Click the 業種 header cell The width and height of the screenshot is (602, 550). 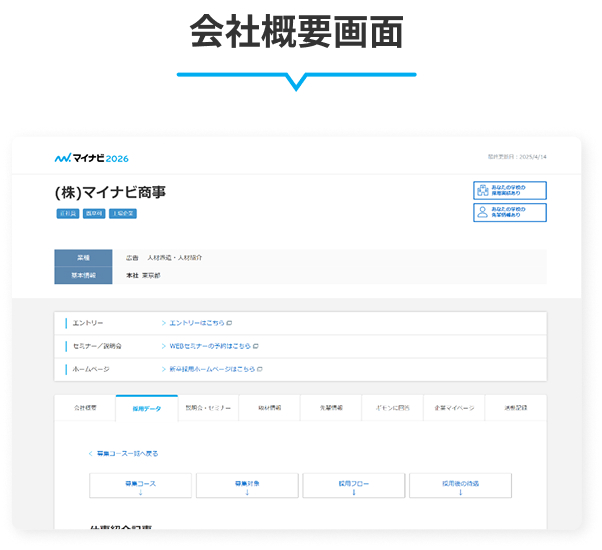point(83,258)
